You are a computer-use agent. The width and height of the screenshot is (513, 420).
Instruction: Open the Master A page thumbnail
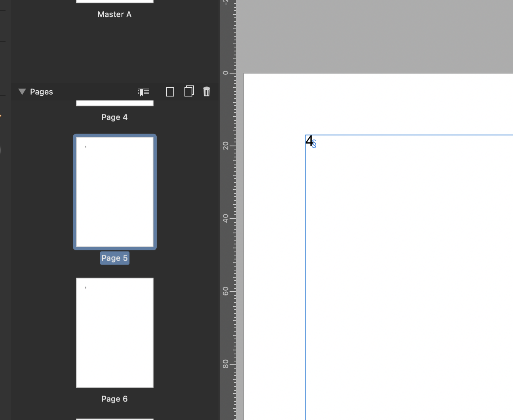pyautogui.click(x=114, y=1)
